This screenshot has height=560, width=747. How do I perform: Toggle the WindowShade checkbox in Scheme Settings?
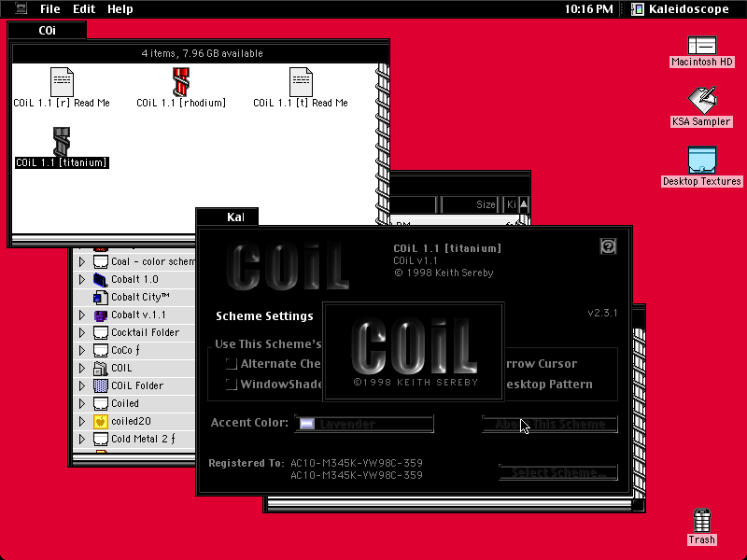pyautogui.click(x=232, y=385)
